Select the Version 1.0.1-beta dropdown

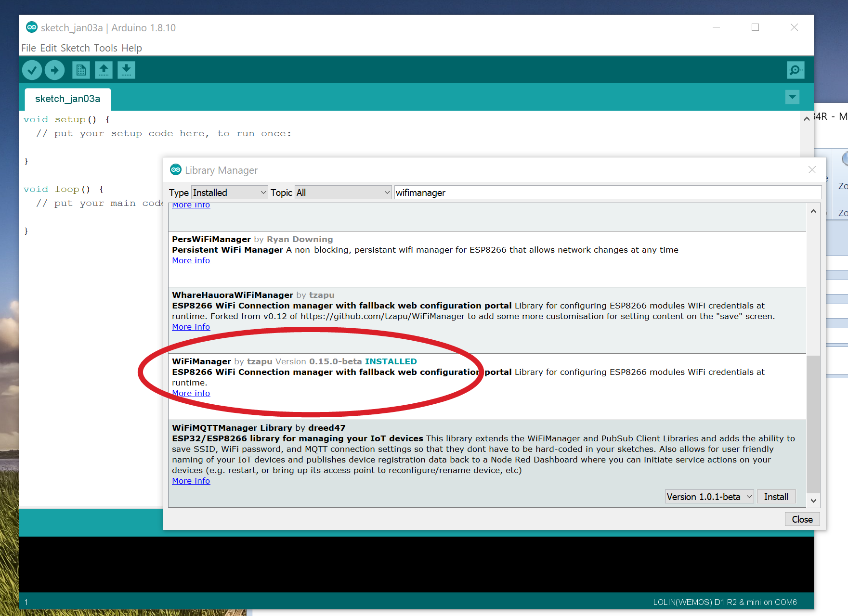point(709,497)
